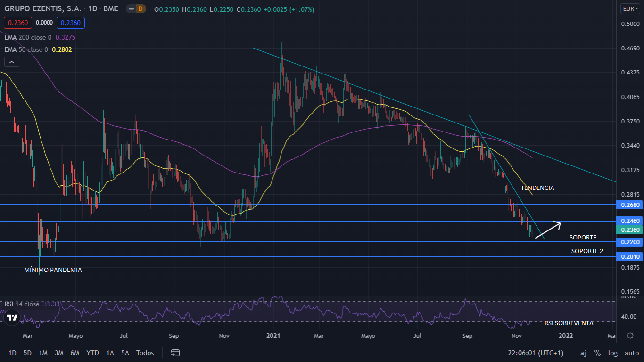Image resolution: width=644 pixels, height=362 pixels.
Task: Open the go-to-date calendar icon
Action: (x=175, y=353)
